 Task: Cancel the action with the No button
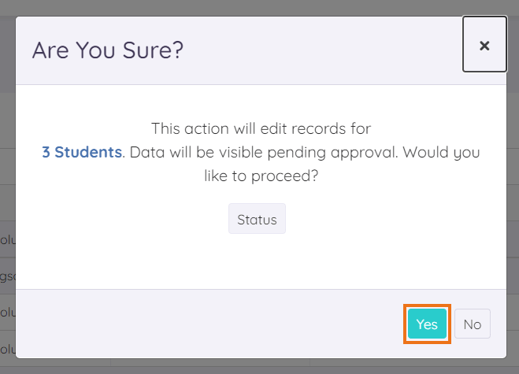point(472,324)
